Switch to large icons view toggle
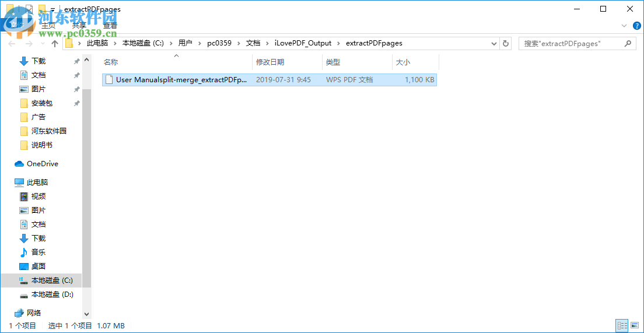This screenshot has height=333, width=644. point(635,326)
